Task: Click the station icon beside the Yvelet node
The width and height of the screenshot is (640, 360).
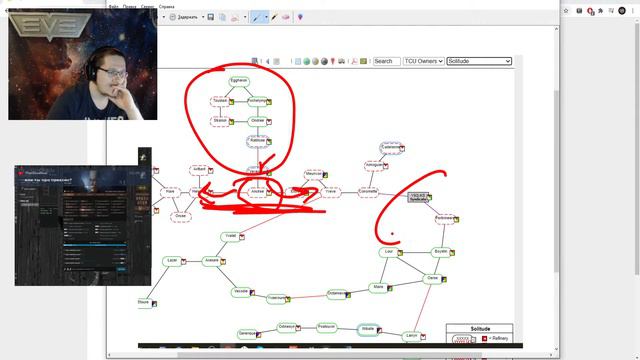Action: click(x=242, y=237)
